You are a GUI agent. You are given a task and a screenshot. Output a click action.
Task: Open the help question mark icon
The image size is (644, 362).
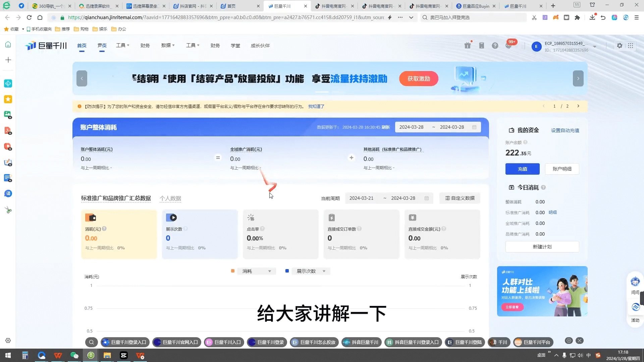[x=495, y=46]
